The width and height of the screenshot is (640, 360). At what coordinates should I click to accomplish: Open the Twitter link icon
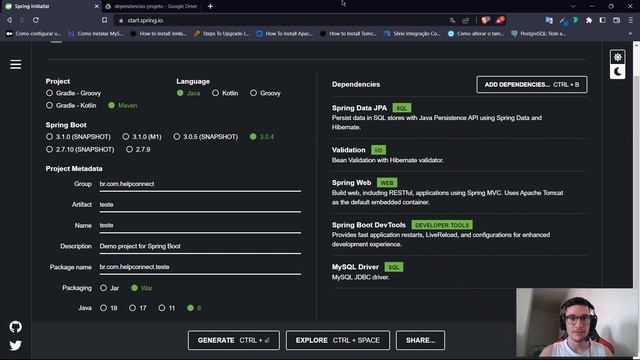16,345
